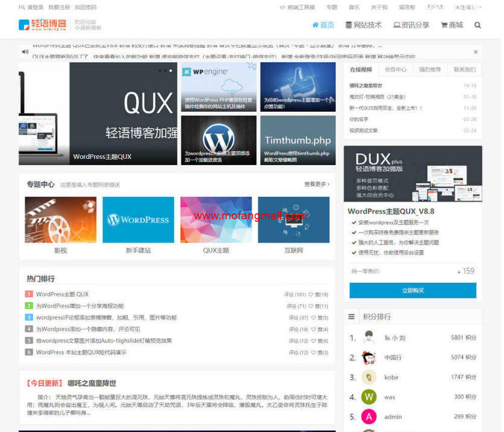Click 请登录 login link

(x=35, y=7)
